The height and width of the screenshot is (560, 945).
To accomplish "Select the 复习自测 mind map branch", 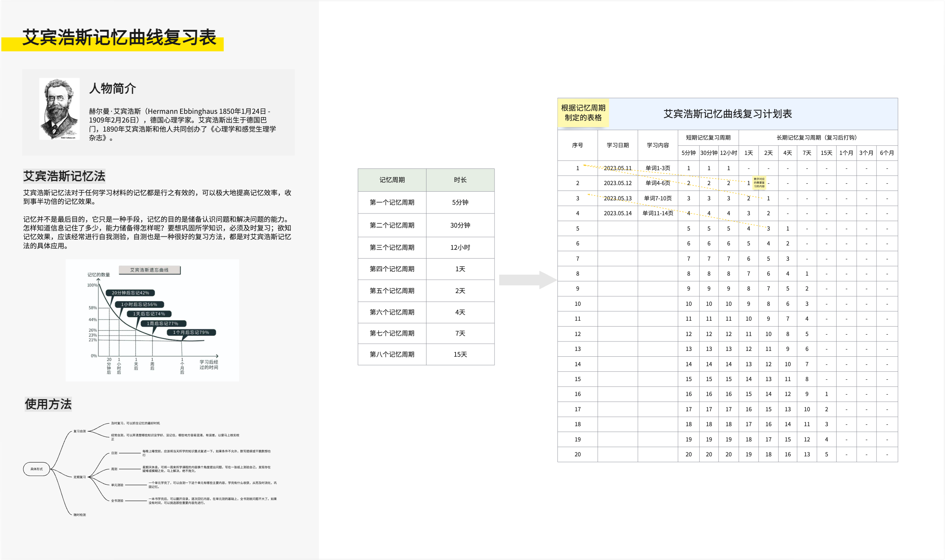I will [x=80, y=431].
